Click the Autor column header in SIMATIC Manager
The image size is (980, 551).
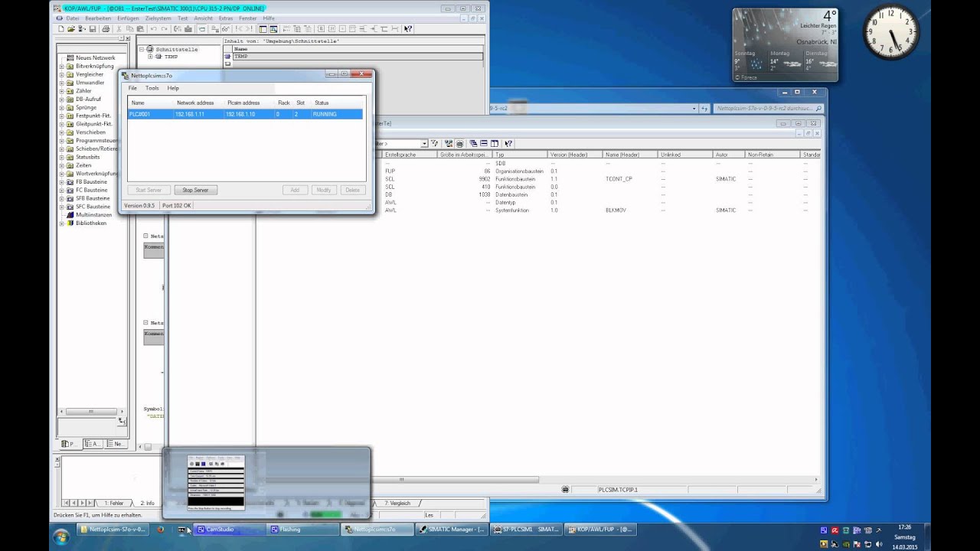coord(729,155)
